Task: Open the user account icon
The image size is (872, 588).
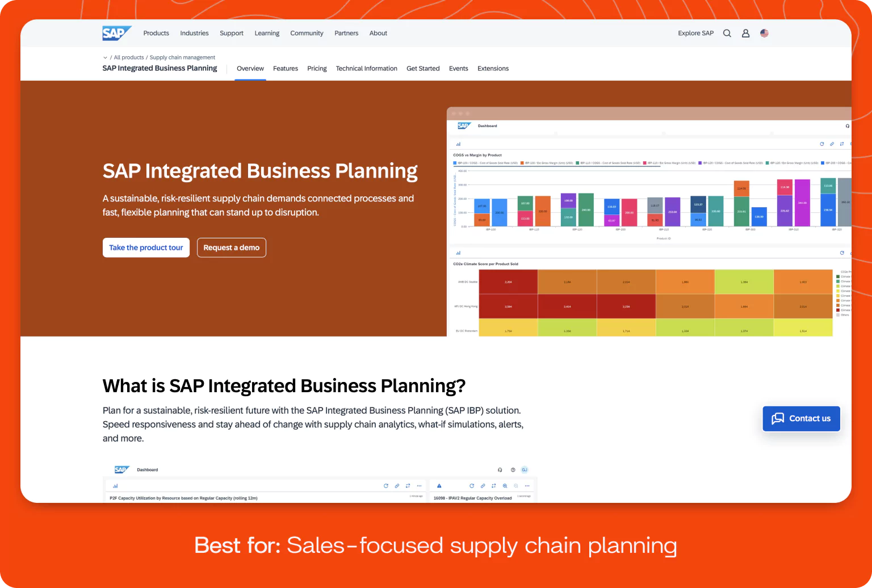Action: coord(745,33)
